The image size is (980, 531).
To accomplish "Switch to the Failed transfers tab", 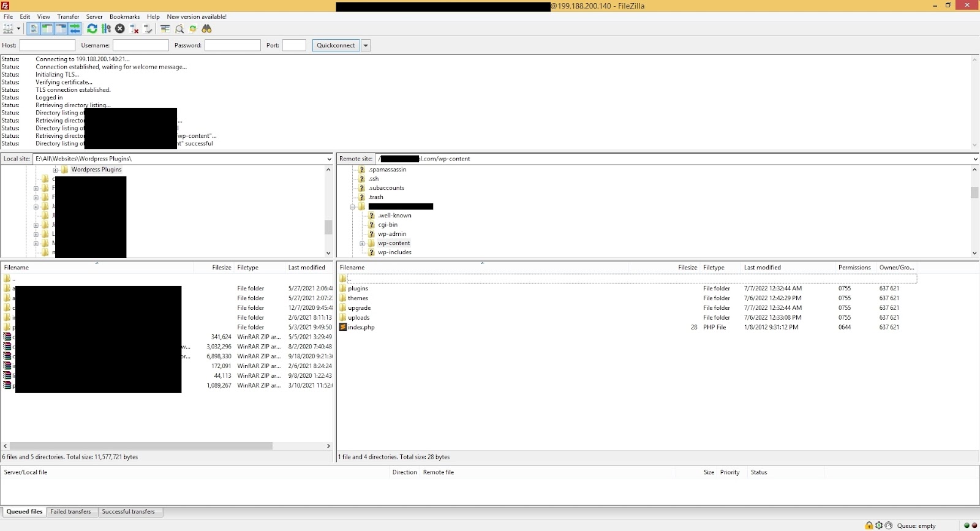I will pos(71,512).
